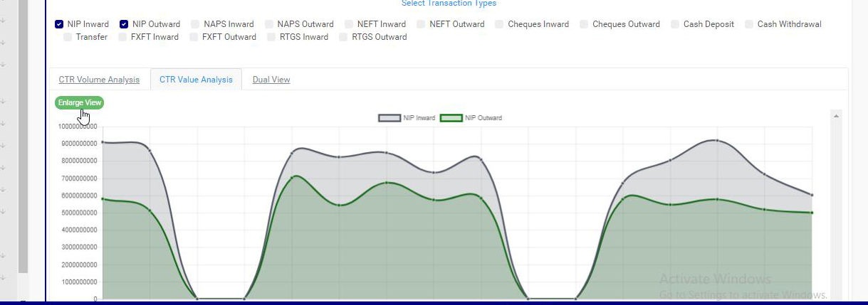Image resolution: width=868 pixels, height=305 pixels.
Task: Uncheck the NIP Inward checkbox
Action: click(x=59, y=24)
